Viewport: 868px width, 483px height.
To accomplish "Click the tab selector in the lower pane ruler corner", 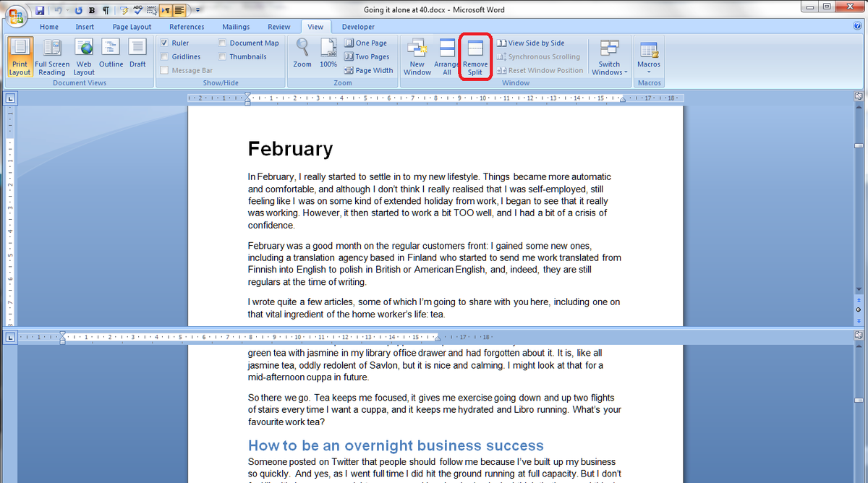I will point(11,337).
